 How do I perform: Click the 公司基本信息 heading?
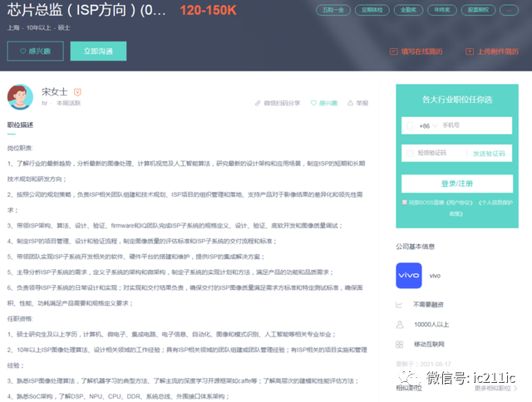[x=416, y=247]
